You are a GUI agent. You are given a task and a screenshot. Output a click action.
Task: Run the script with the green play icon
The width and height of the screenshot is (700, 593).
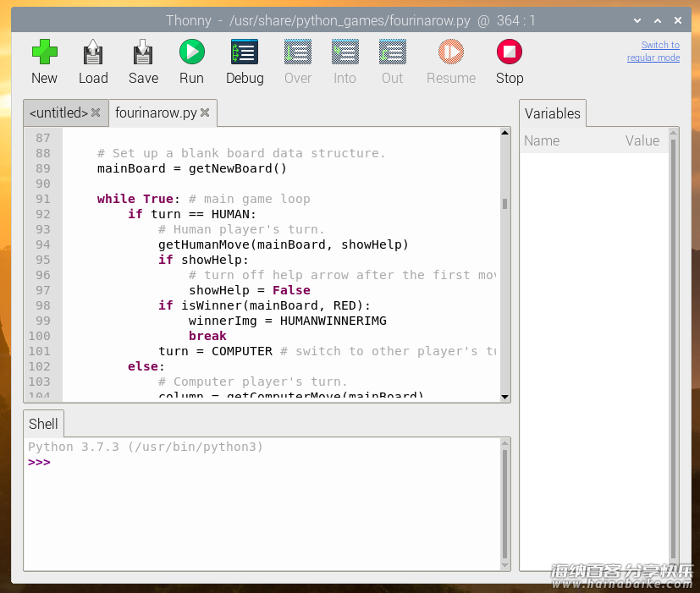pos(192,52)
